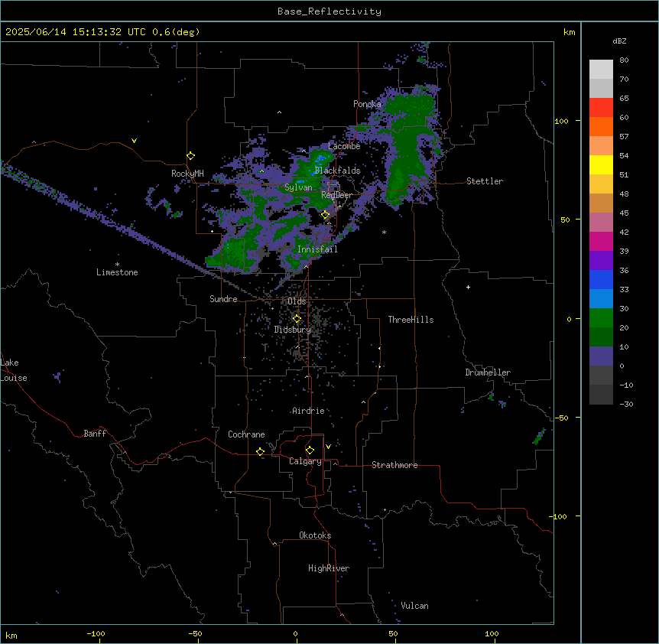659x644 pixels.
Task: Click the -30 value on dBZ legend
Action: tap(626, 405)
